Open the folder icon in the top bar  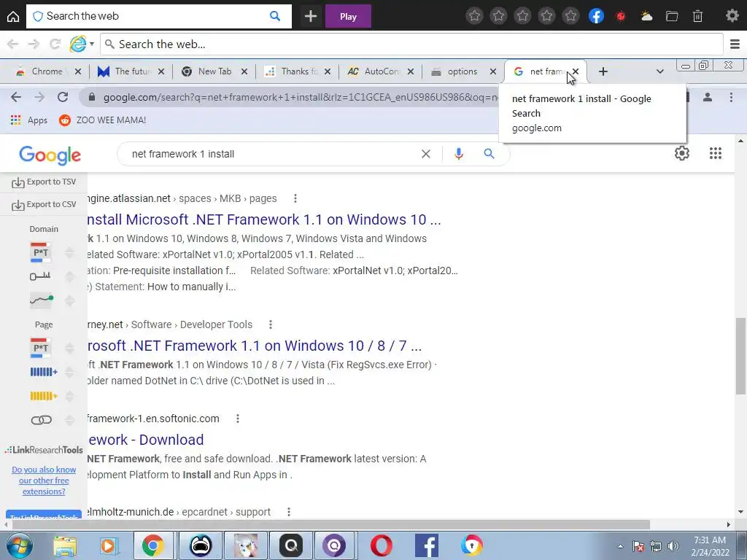pos(672,16)
